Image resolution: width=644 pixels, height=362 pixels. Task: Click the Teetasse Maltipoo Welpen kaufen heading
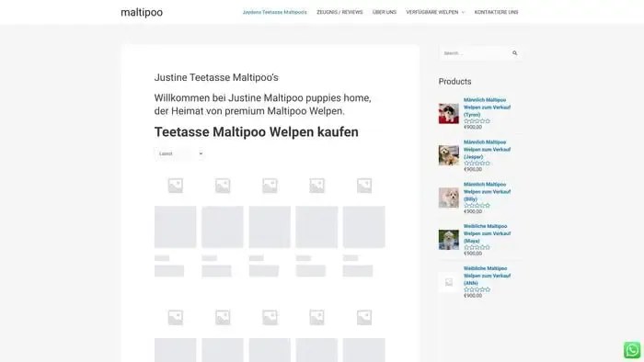pos(257,132)
